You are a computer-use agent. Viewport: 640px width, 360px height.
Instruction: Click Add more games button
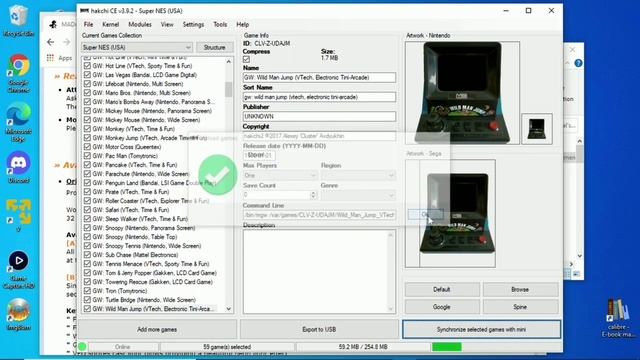pyautogui.click(x=157, y=329)
